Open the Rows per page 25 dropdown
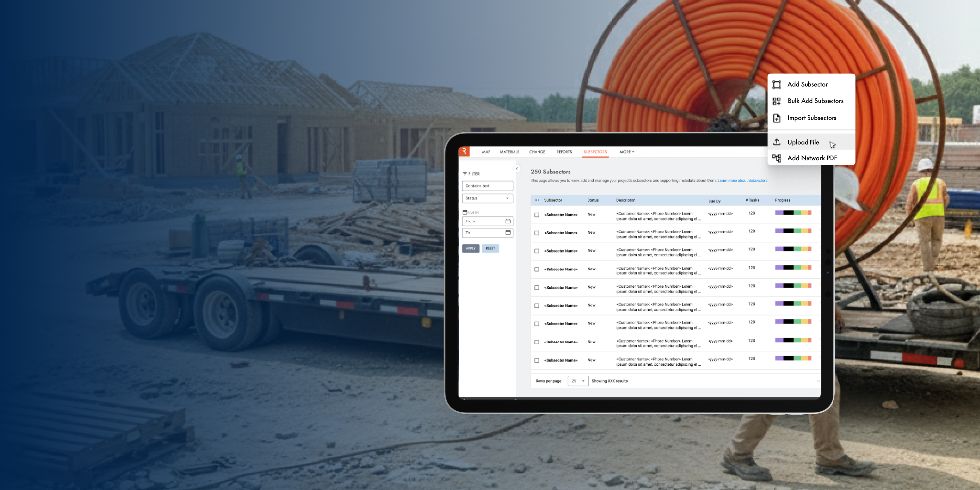980x490 pixels. [578, 381]
